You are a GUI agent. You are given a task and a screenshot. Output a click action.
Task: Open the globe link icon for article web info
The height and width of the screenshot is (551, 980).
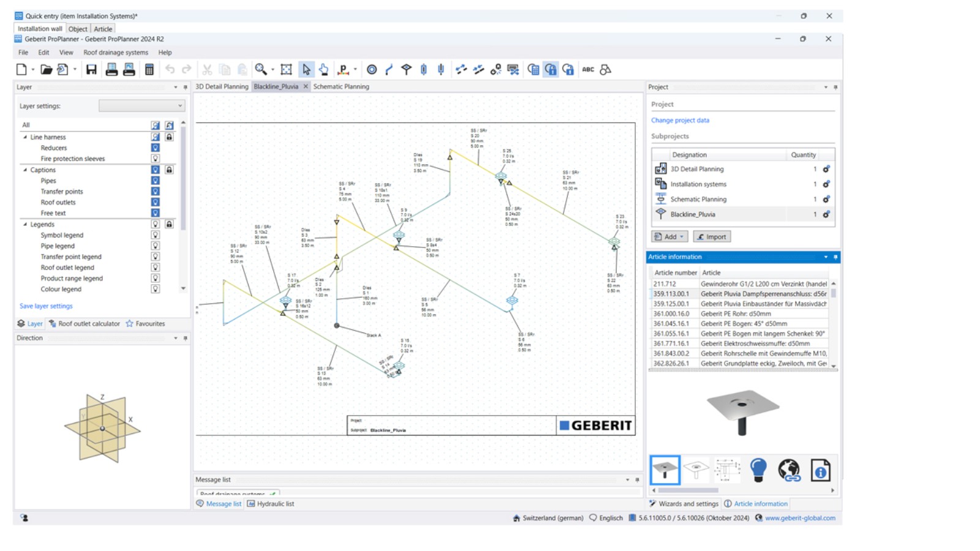pos(790,470)
